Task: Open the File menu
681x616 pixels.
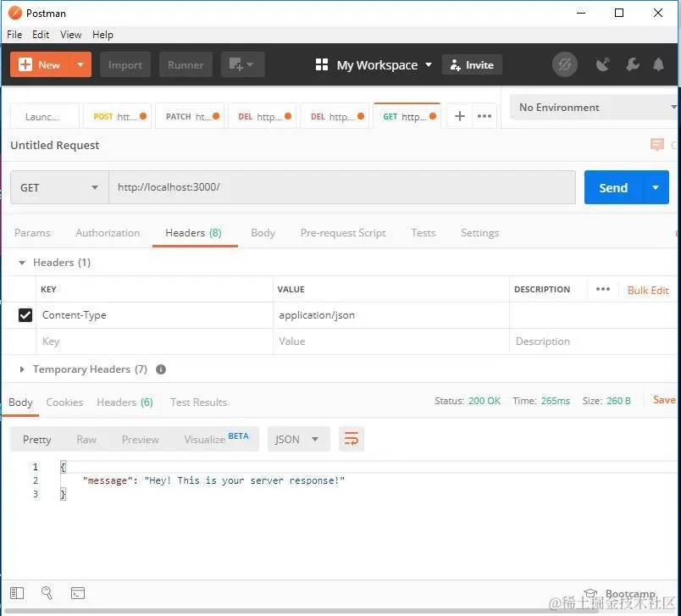Action: [x=14, y=35]
